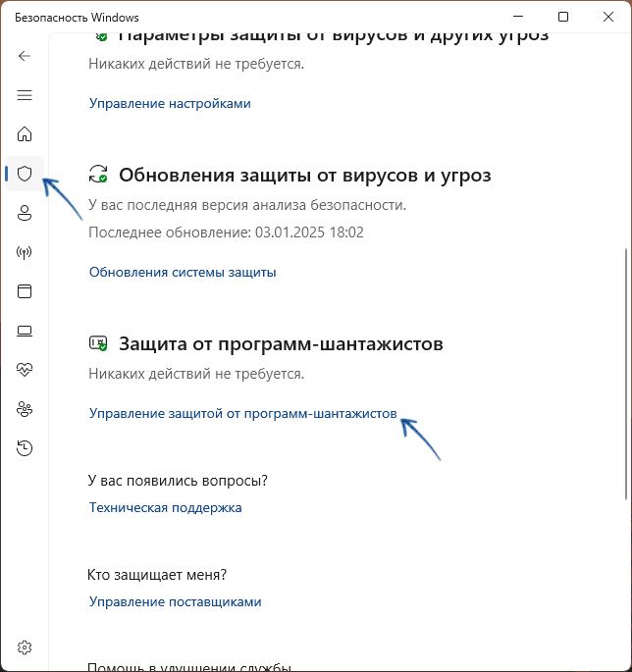Click the ransomware protection section icon

pyautogui.click(x=98, y=343)
